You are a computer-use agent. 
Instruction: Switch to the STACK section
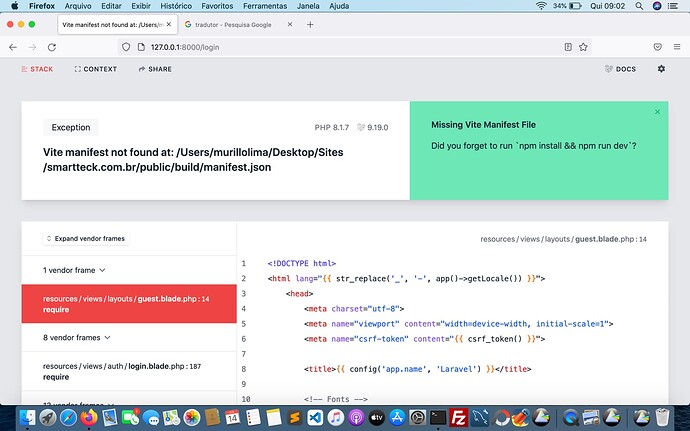click(37, 69)
